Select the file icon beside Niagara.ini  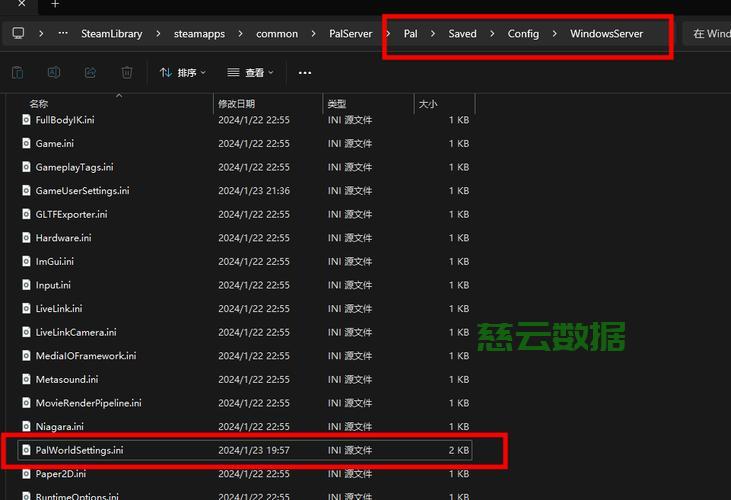point(27,427)
